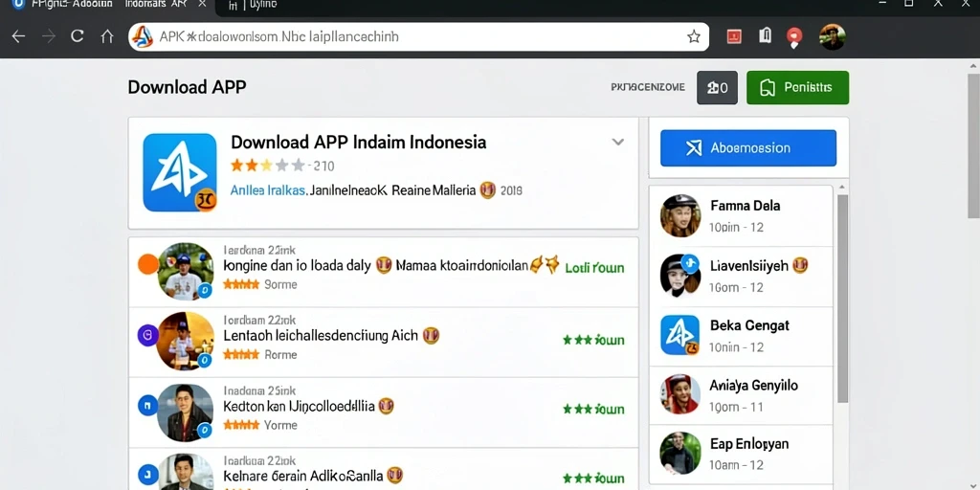The image size is (980, 490).
Task: Click green star rating in the Lentaoh row
Action: (593, 340)
